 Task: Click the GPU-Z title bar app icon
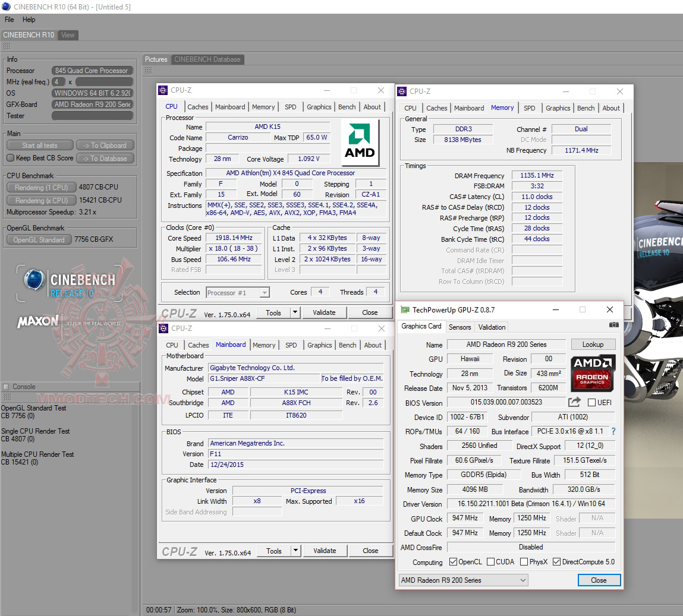point(405,309)
